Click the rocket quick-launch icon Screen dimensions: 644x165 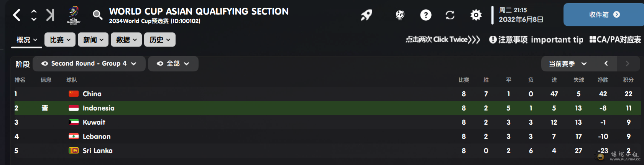tap(366, 15)
